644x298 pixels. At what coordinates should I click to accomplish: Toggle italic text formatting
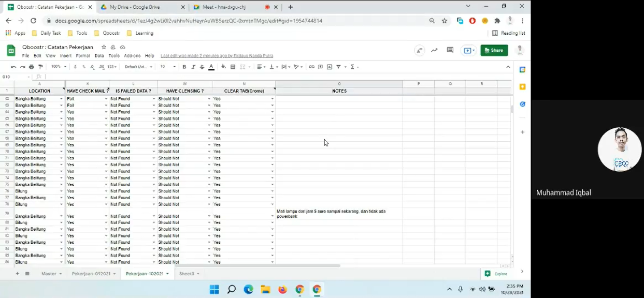[193, 67]
